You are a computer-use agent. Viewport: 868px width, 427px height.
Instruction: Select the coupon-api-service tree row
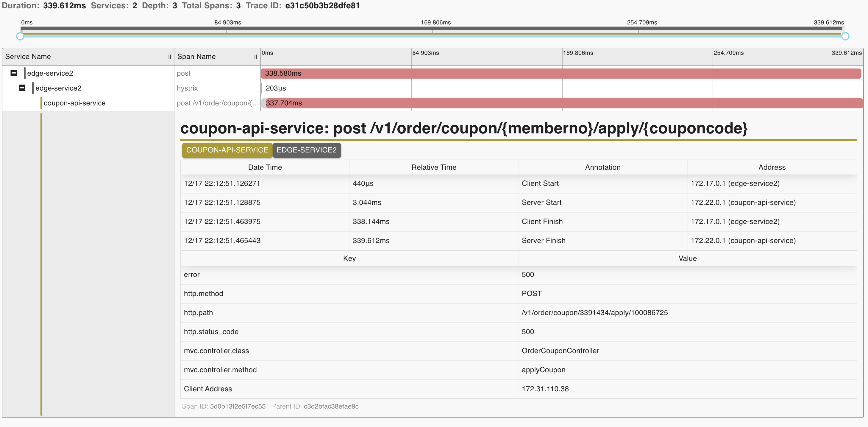coord(74,103)
